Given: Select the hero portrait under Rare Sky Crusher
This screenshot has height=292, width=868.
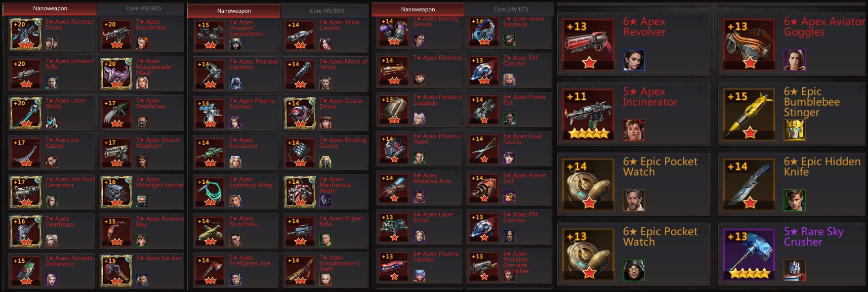Looking at the screenshot, I should pyautogui.click(x=794, y=270).
